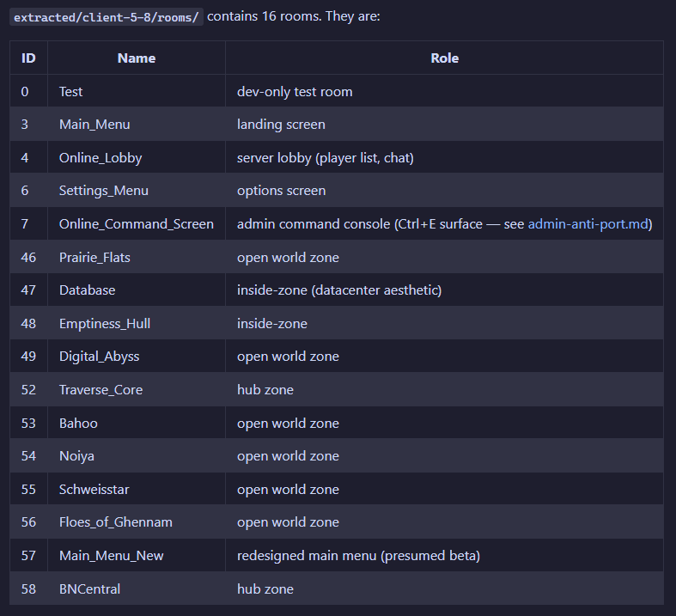Click the Test room name cell

[x=137, y=91]
